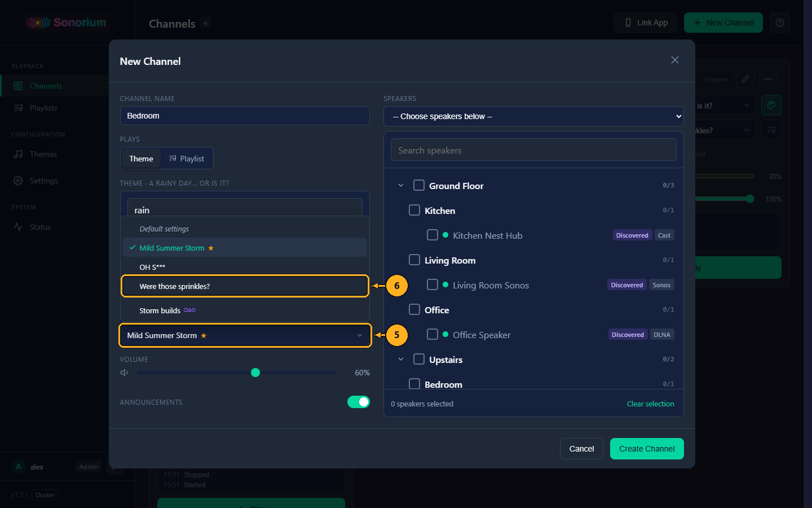Click the Channel Name input field
This screenshot has width=812, height=508.
[x=245, y=116]
